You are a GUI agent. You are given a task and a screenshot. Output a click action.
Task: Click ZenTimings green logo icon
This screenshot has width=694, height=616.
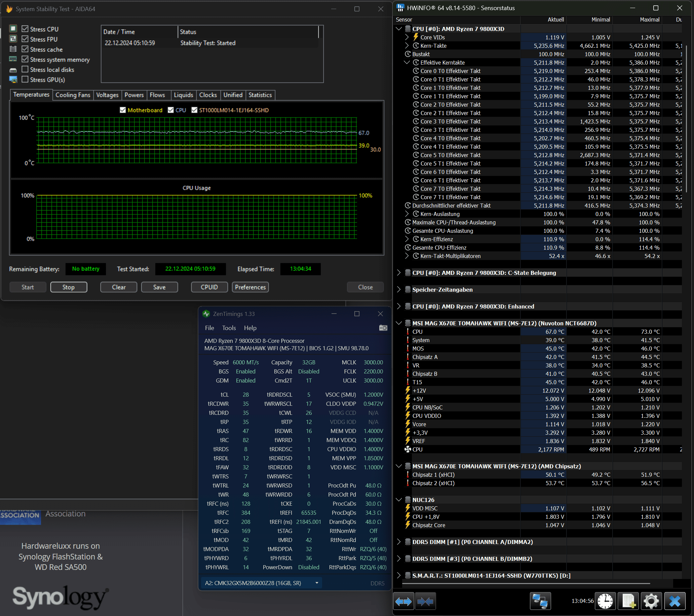click(206, 314)
